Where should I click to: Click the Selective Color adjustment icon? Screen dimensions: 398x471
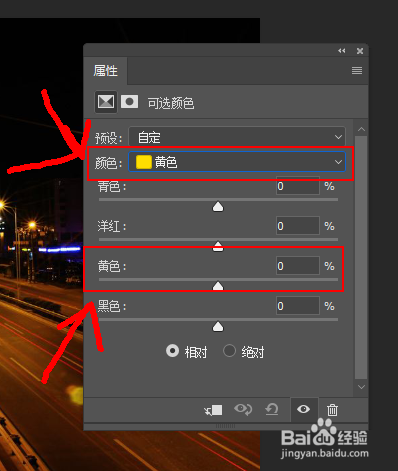[x=106, y=102]
